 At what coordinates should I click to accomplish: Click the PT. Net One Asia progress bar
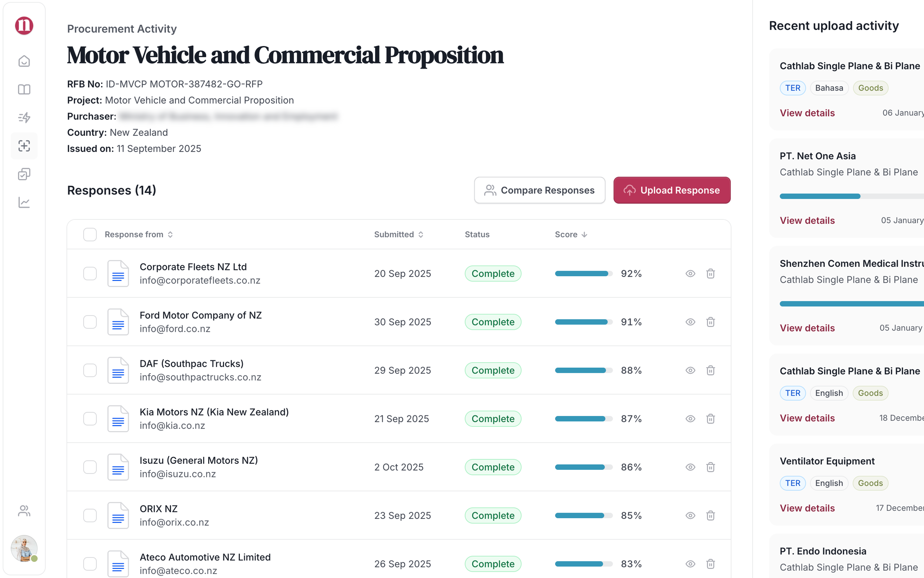[x=819, y=196]
